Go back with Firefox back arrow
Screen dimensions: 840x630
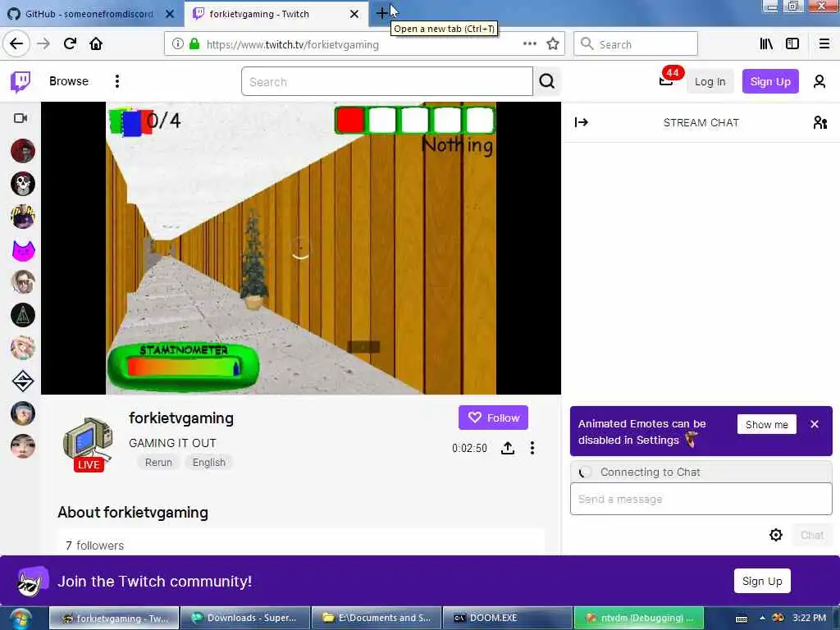coord(16,43)
